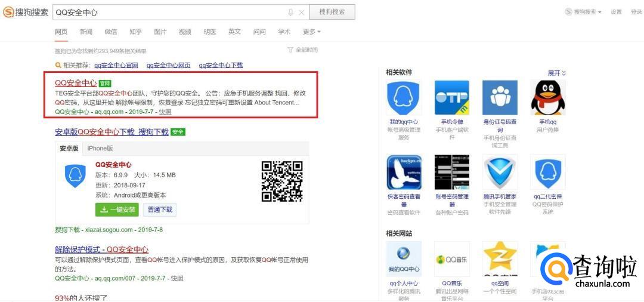Switch to the 图片 tab
This screenshot has width=644, height=302.
[x=160, y=32]
